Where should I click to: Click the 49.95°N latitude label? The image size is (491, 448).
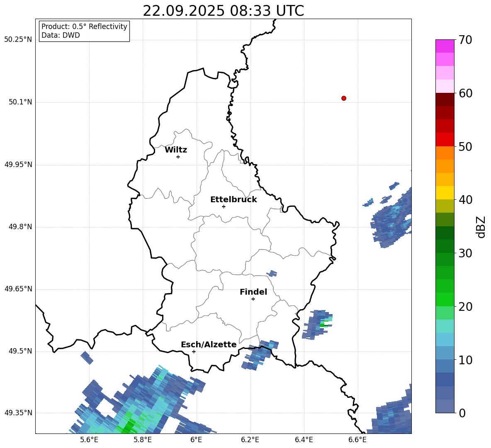[x=18, y=165]
